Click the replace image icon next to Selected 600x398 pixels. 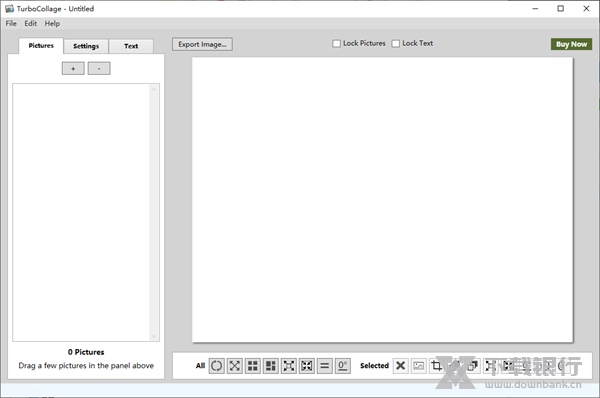(419, 366)
